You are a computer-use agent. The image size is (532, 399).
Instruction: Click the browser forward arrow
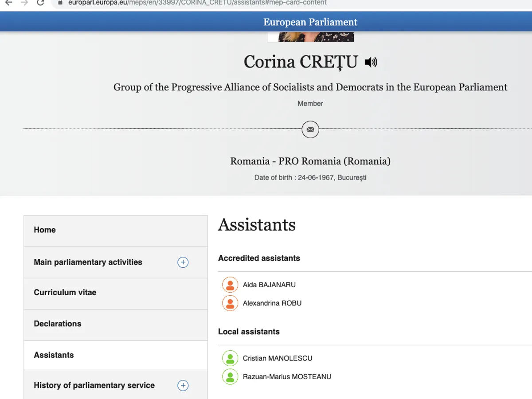coord(24,3)
